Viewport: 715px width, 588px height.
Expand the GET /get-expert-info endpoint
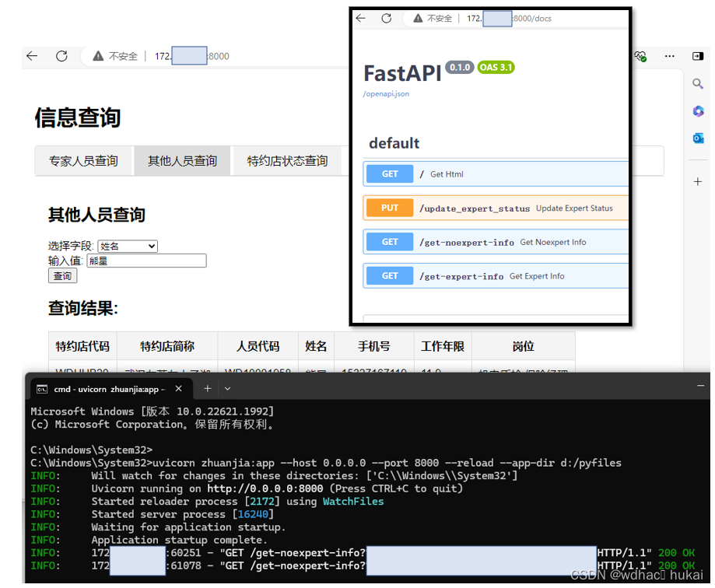click(x=496, y=276)
